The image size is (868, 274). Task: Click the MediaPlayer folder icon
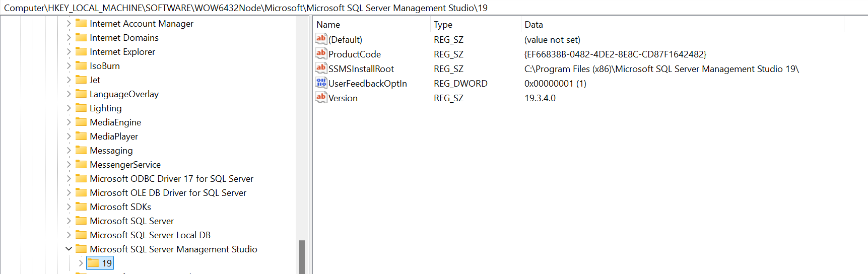pyautogui.click(x=81, y=136)
